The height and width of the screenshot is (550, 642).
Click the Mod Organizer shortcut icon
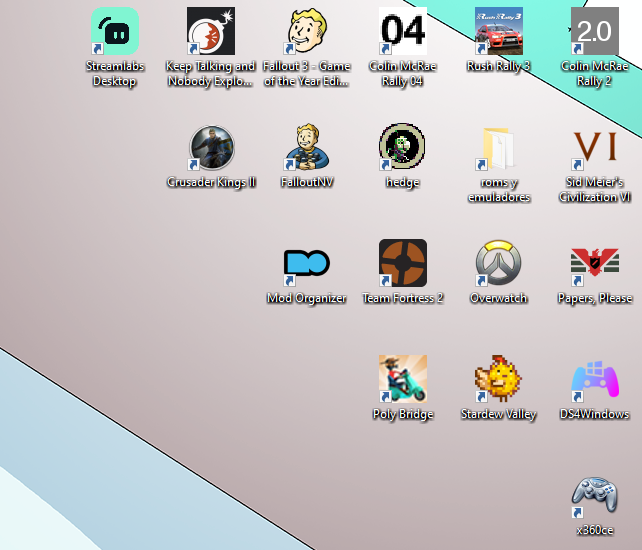point(307,266)
